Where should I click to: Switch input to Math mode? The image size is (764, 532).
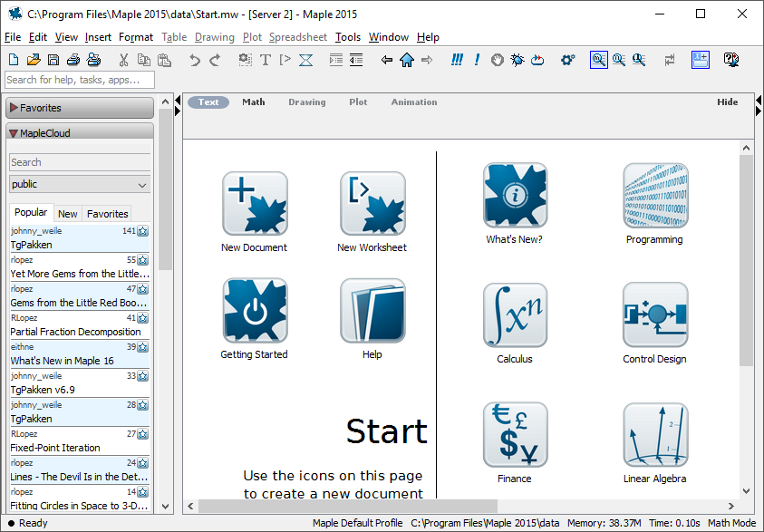[254, 102]
